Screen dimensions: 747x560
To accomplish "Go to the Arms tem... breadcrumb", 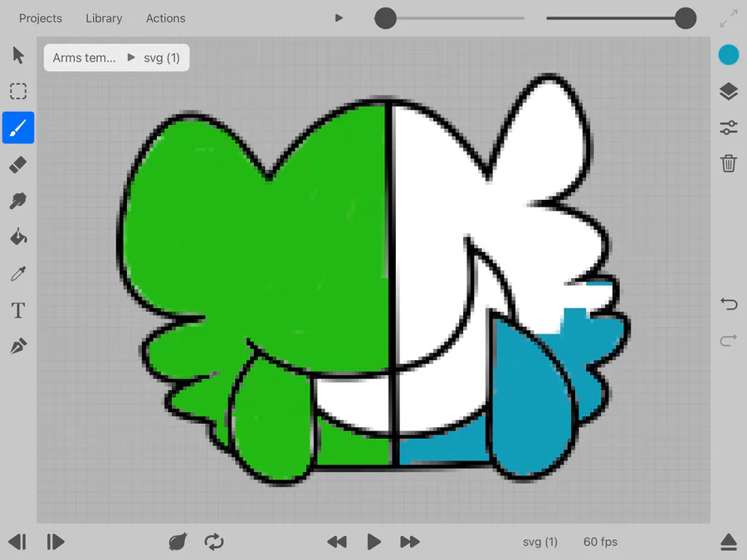I will [85, 57].
